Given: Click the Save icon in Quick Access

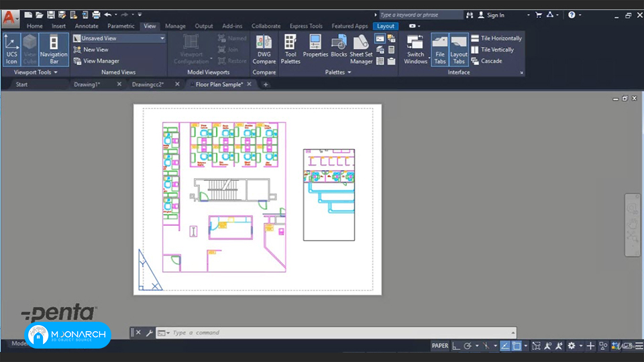Looking at the screenshot, I should pyautogui.click(x=51, y=15).
